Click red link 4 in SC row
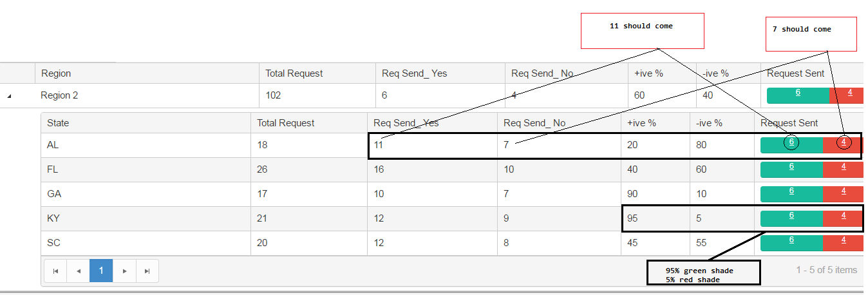 (843, 240)
